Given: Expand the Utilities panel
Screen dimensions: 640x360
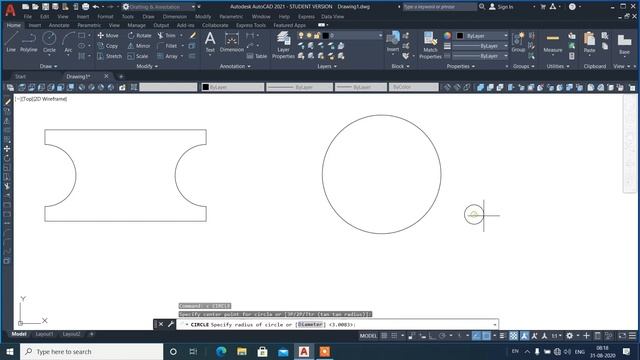Looking at the screenshot, I should pyautogui.click(x=558, y=66).
